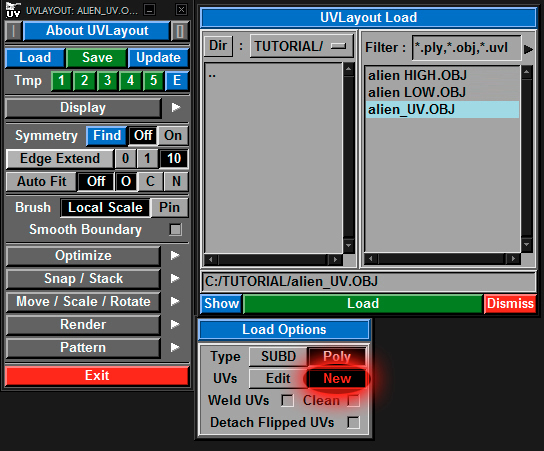Open the TUTORIAL/ directory dropdown
This screenshot has width=544, height=451.
tap(301, 46)
